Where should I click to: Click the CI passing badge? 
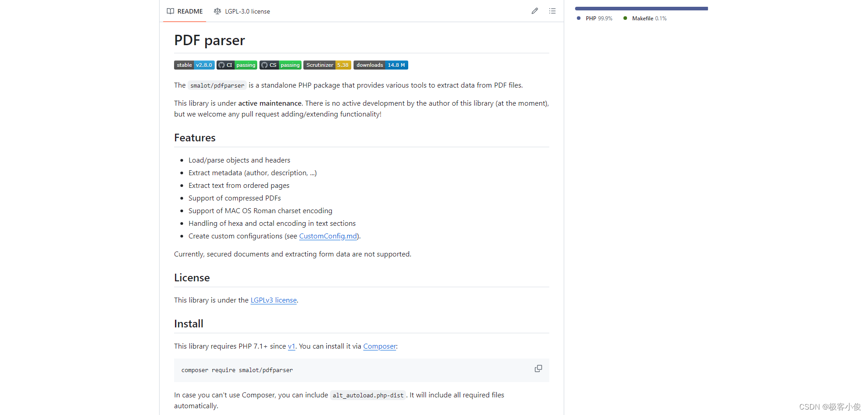(237, 65)
